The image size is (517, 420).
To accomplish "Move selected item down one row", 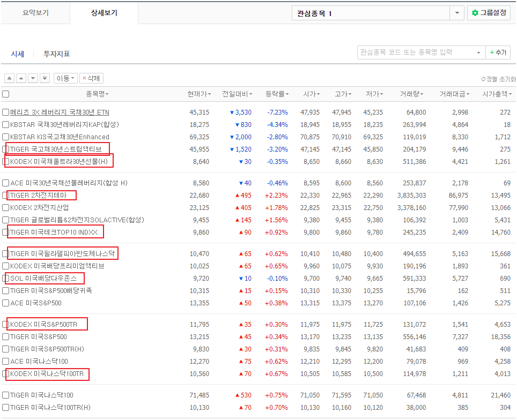I will [33, 78].
